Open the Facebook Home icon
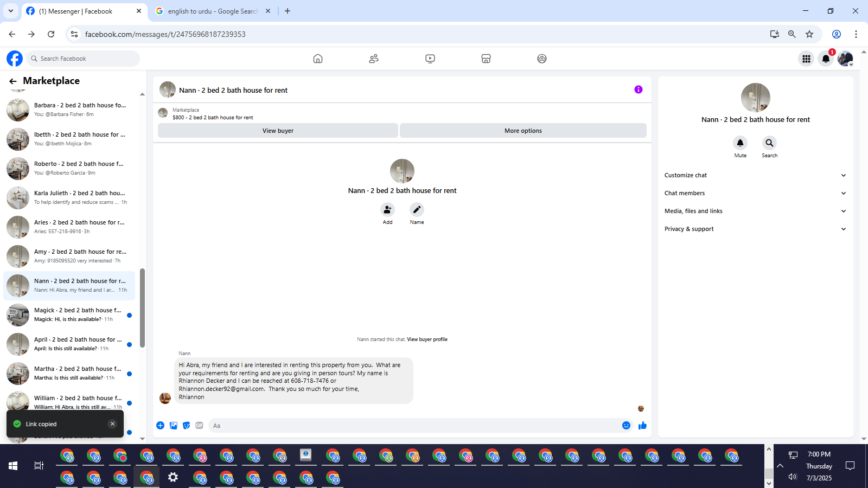Screen dimensions: 868x488 [318, 59]
